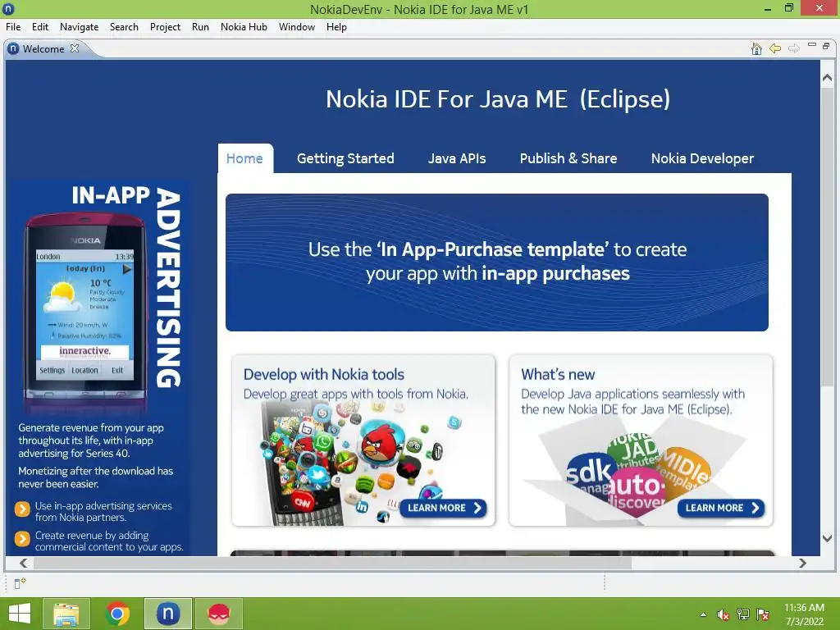This screenshot has width=840, height=630.
Task: Click the horizontal scrollbar right arrow
Action: coord(802,563)
